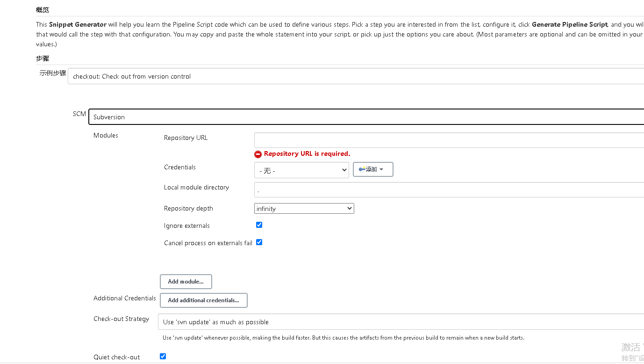The image size is (644, 364).
Task: Open the Check-out Strategy dropdown
Action: click(401, 322)
